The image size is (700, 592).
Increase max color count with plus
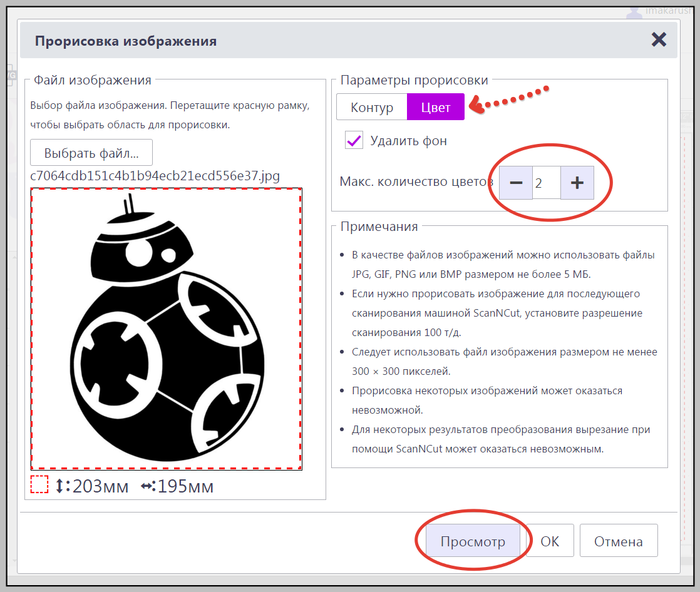pyautogui.click(x=577, y=183)
